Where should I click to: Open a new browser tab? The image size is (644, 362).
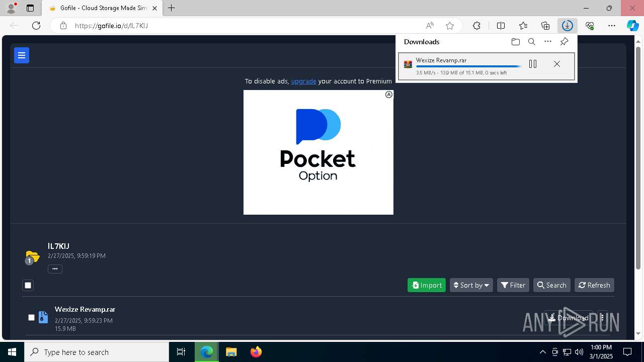pos(172,8)
